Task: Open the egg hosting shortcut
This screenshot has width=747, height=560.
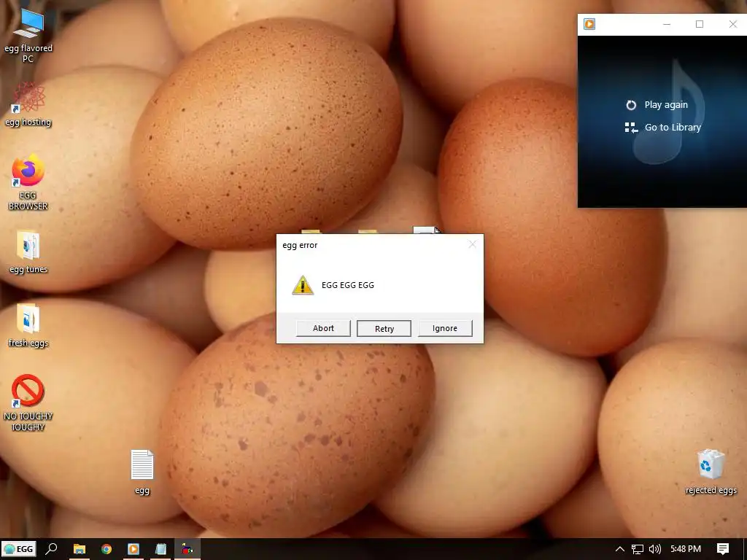Action: click(x=28, y=104)
